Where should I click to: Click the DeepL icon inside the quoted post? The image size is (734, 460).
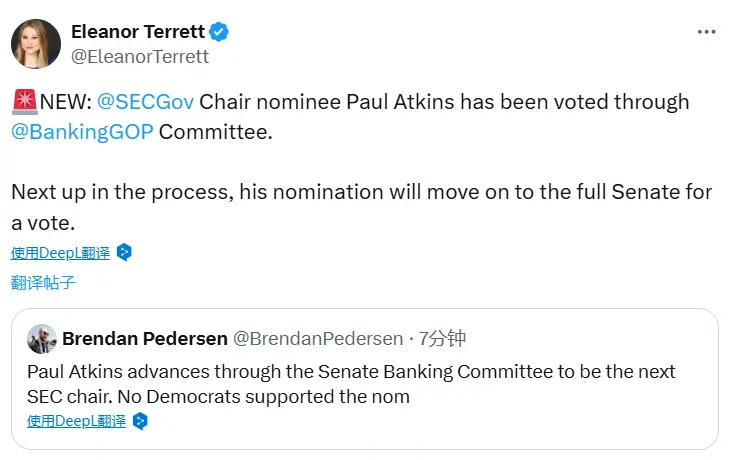141,421
